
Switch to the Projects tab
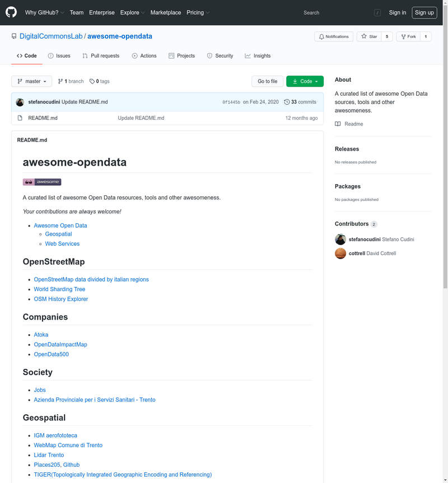[182, 56]
